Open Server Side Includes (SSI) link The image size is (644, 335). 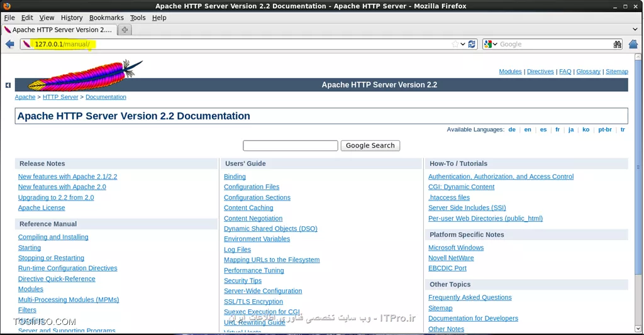pyautogui.click(x=467, y=208)
